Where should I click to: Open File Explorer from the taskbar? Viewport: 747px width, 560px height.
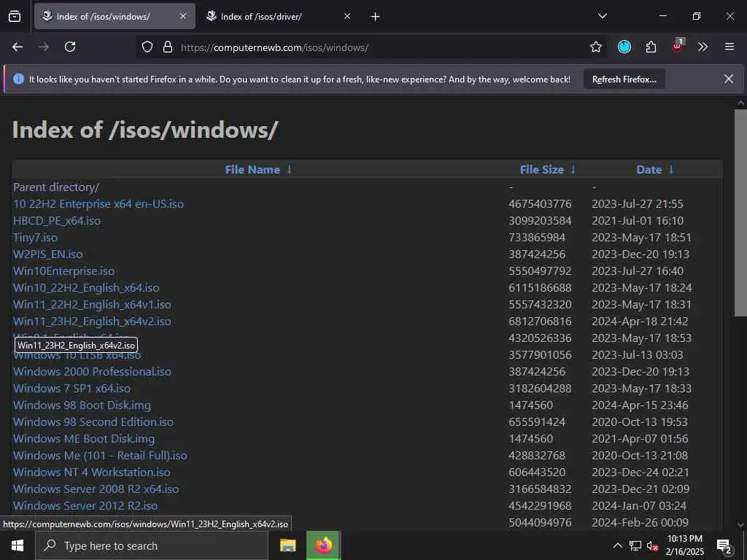point(287,545)
